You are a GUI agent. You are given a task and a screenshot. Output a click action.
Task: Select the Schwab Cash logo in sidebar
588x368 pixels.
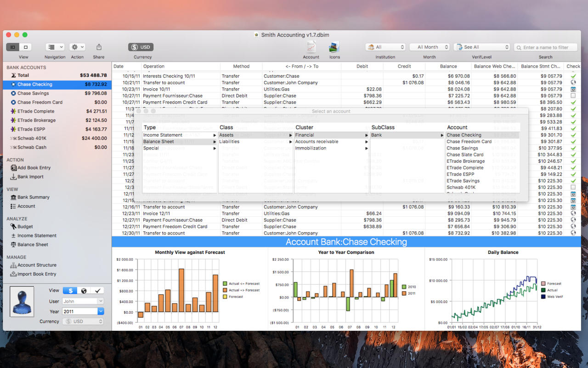pos(13,147)
